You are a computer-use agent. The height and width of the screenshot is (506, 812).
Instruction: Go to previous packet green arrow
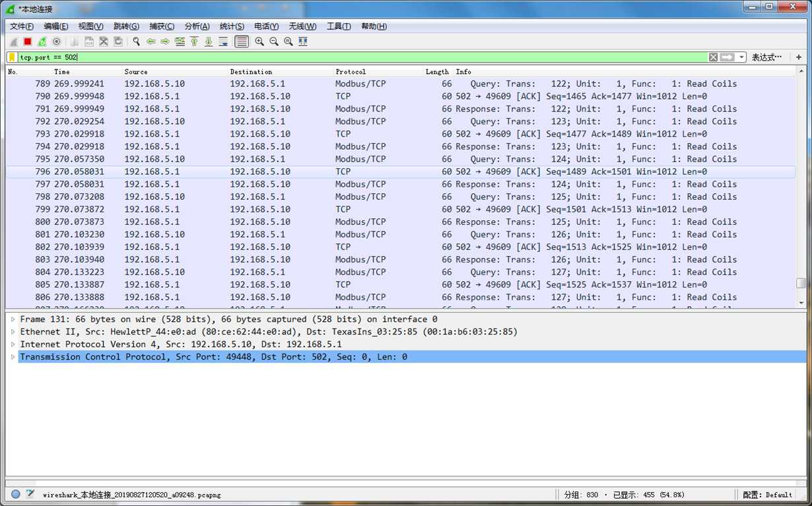151,42
